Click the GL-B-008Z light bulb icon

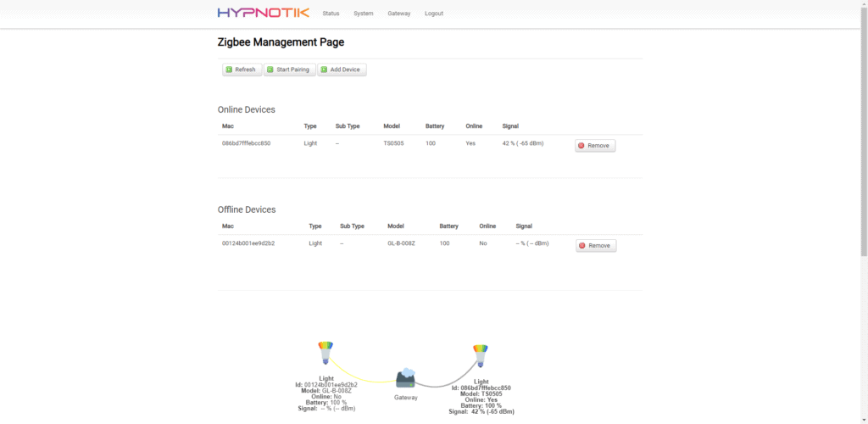click(x=325, y=352)
